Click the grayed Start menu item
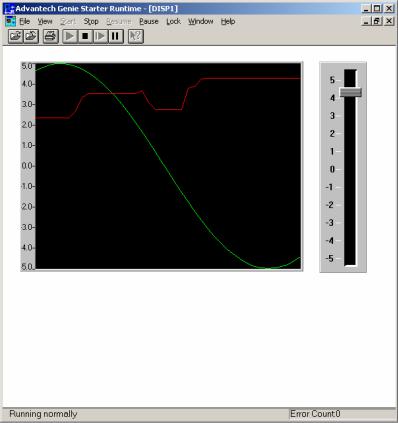This screenshot has width=398, height=423. coord(68,22)
